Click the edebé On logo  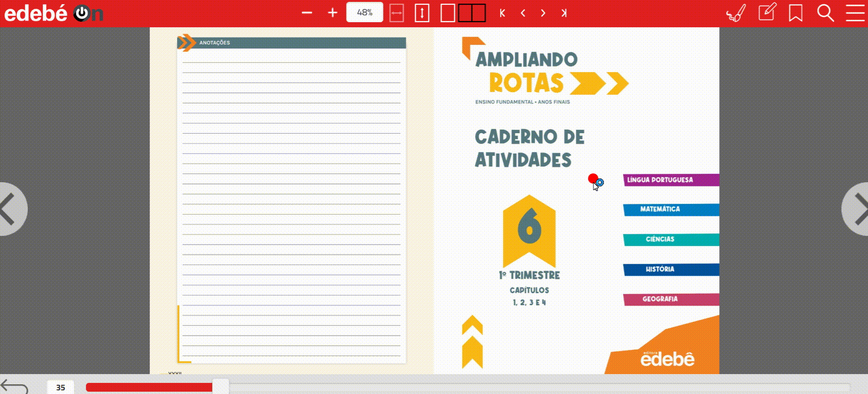tap(54, 13)
